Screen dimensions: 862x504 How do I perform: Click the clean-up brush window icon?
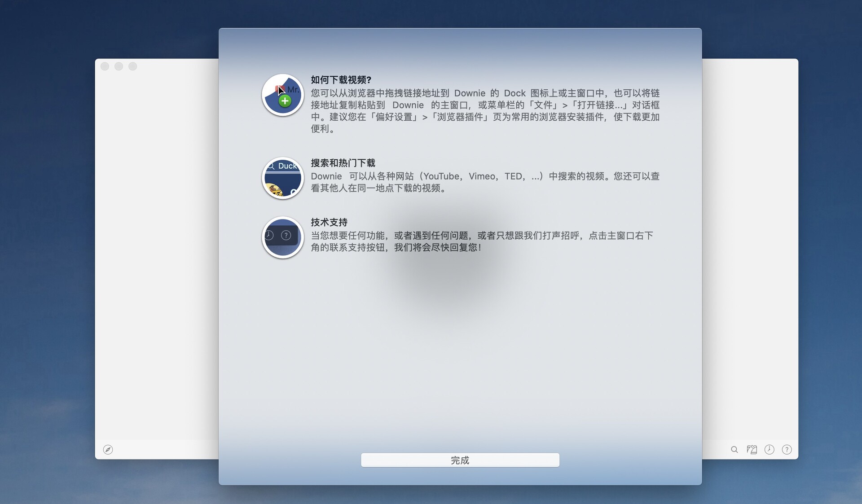pyautogui.click(x=752, y=449)
